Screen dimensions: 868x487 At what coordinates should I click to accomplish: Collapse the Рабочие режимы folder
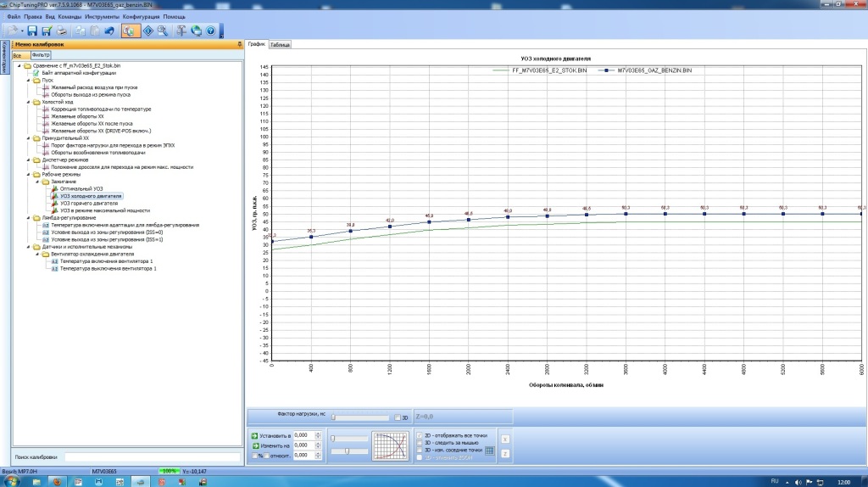coord(29,174)
